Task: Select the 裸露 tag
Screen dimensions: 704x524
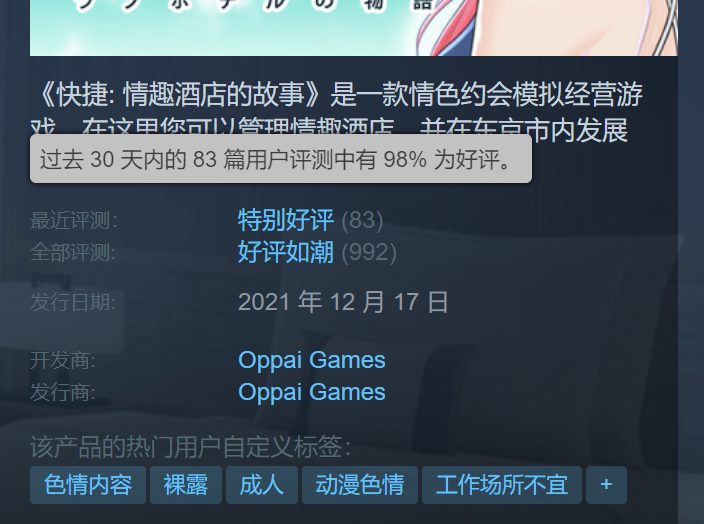Action: click(186, 484)
